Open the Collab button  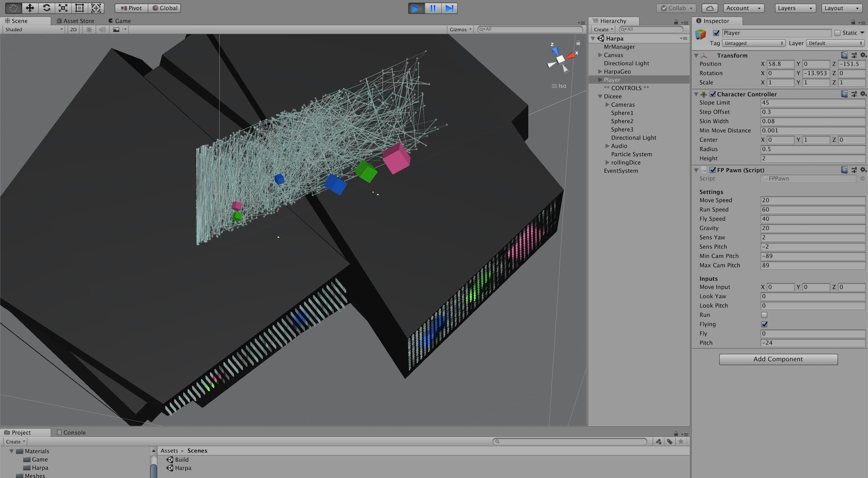[x=676, y=8]
